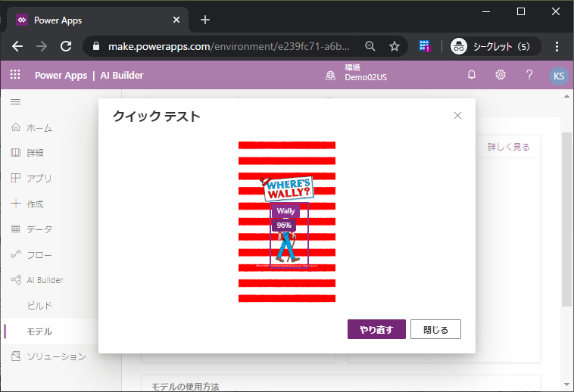Image resolution: width=574 pixels, height=392 pixels.
Task: Open a new browser tab
Action: pos(205,20)
